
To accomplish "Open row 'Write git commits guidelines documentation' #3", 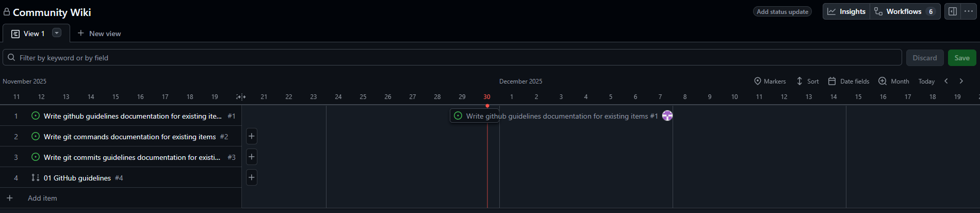I will click(132, 157).
